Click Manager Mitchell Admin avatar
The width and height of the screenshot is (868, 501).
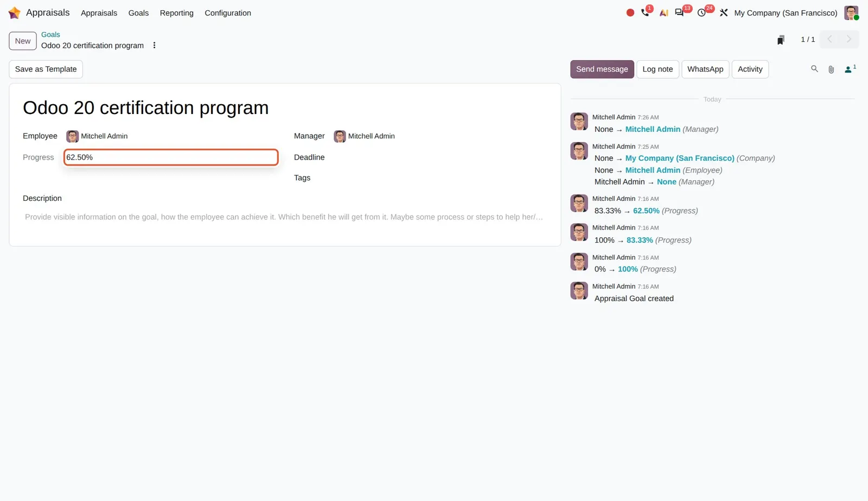[x=340, y=136]
